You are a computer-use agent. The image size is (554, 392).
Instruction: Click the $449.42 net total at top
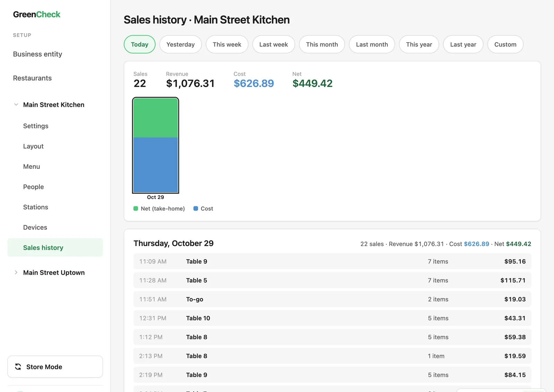pos(312,83)
